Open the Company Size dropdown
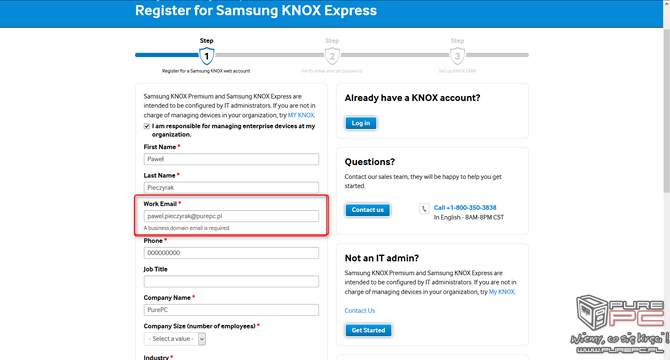The image size is (670, 360). [175, 339]
